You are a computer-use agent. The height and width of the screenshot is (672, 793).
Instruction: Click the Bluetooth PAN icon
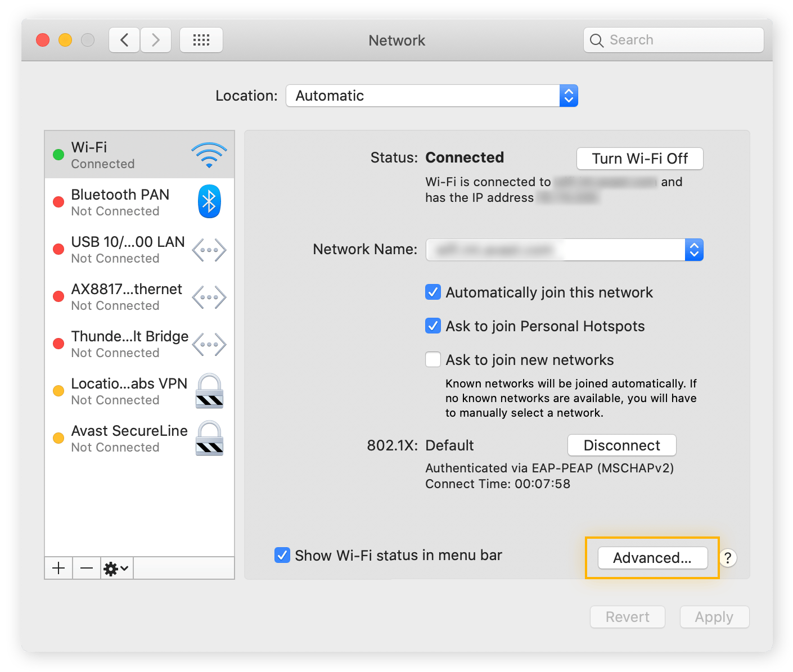click(209, 201)
